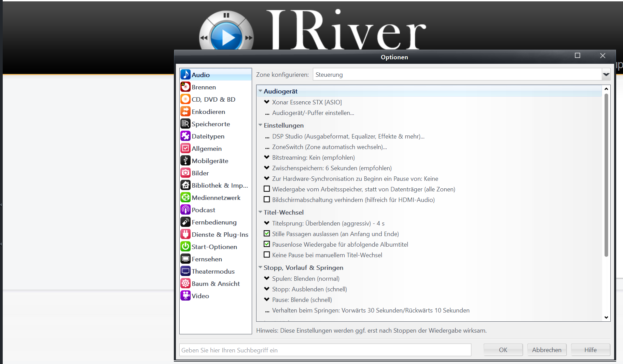Click the Start-Optionen power icon
The width and height of the screenshot is (623, 364).
[x=185, y=246]
